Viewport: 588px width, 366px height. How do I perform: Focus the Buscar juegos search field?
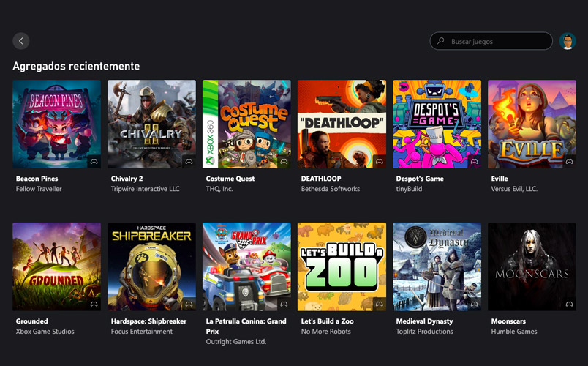(x=491, y=41)
